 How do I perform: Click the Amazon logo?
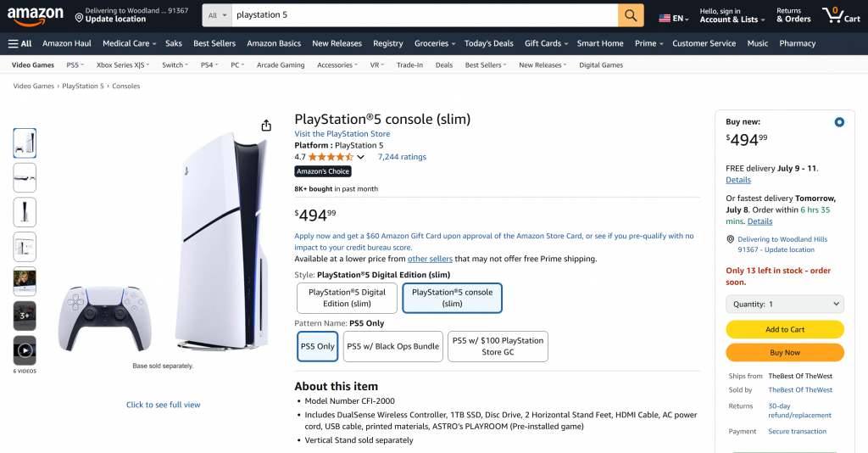click(36, 14)
